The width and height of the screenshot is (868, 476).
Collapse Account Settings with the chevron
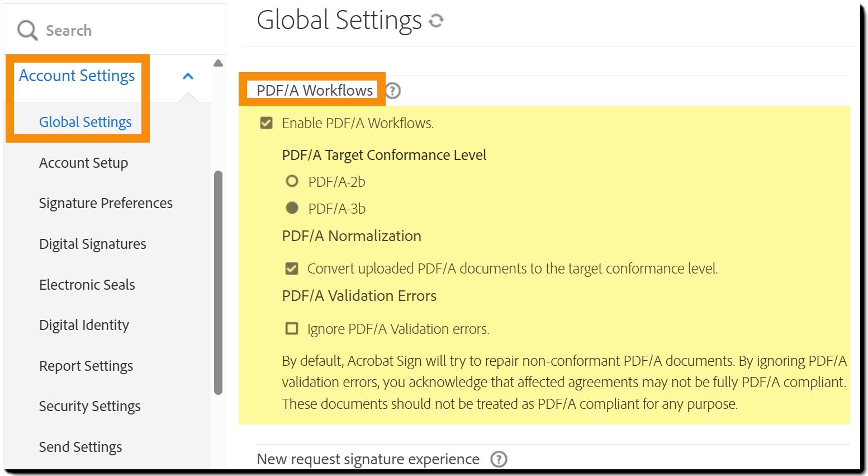[188, 76]
